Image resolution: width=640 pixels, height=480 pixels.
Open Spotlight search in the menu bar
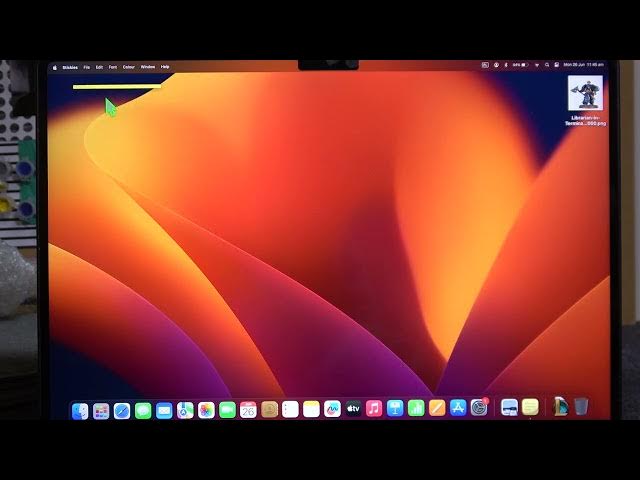547,65
